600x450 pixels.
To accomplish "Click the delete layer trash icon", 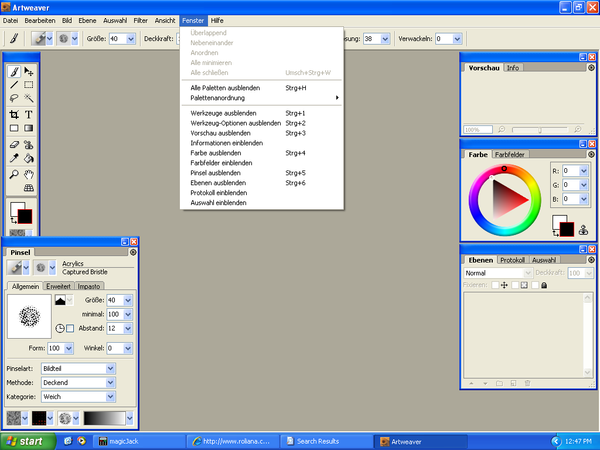I will pyautogui.click(x=527, y=383).
